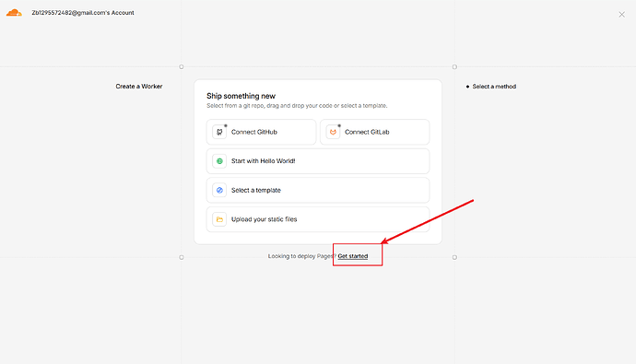Close the Create a Worker dialog
The width and height of the screenshot is (636, 364).
[x=621, y=15]
